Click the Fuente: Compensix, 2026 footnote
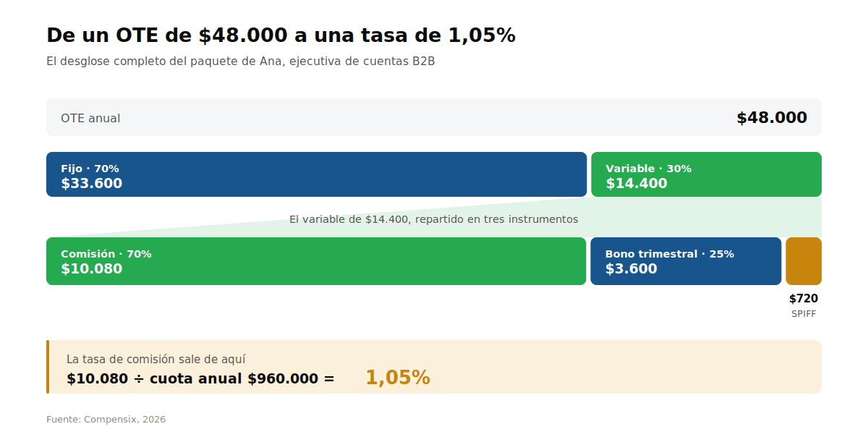Screen dimensions: 868x437 coord(106,420)
